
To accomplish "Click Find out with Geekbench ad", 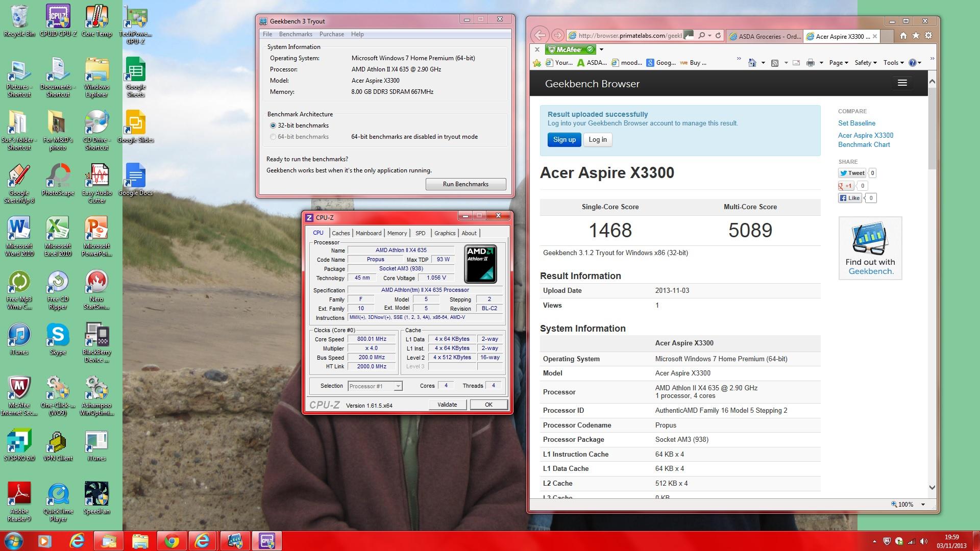I will (870, 248).
